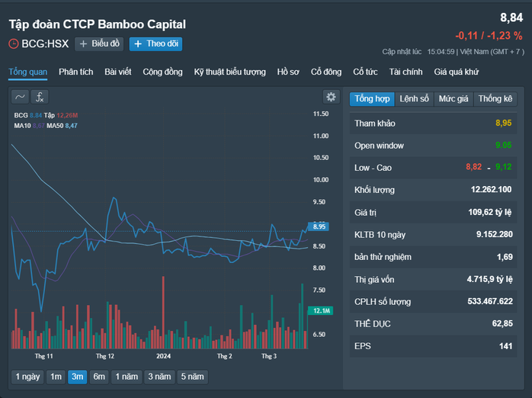Screen dimensions: 532x398
Task: Click the BCG legend price 8.84
Action: (36, 115)
